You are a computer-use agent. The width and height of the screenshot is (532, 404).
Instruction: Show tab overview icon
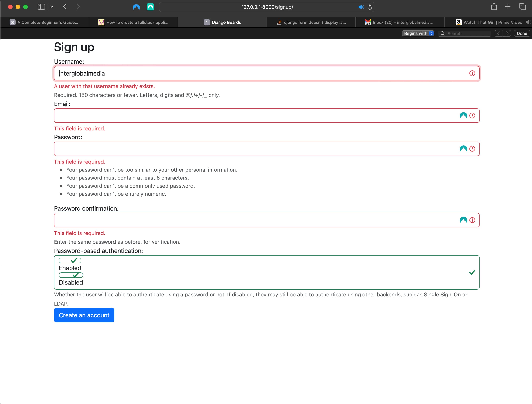[522, 7]
